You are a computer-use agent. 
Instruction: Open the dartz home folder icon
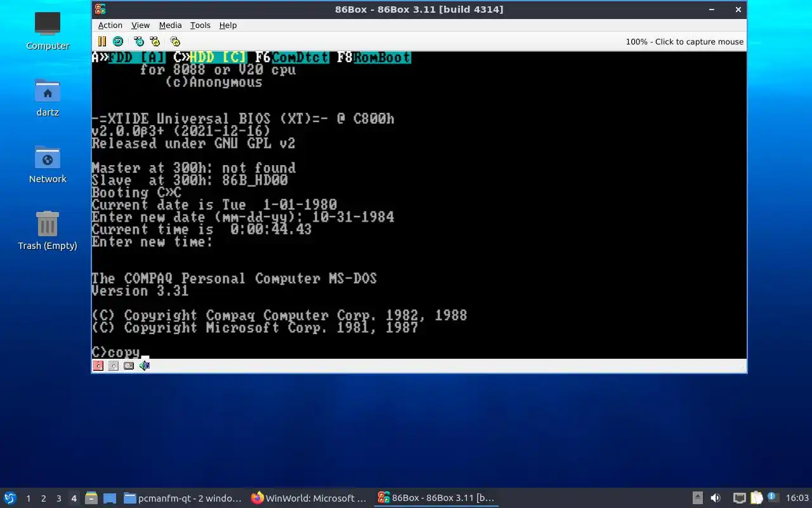pyautogui.click(x=48, y=97)
